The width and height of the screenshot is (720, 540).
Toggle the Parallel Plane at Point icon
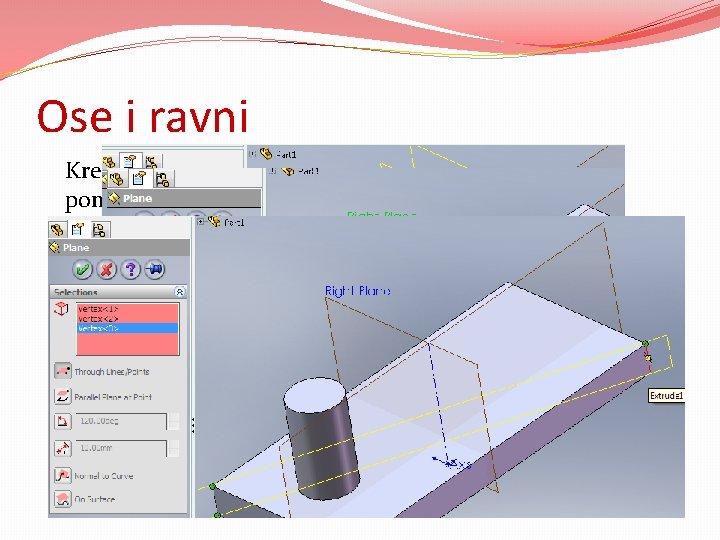point(62,396)
